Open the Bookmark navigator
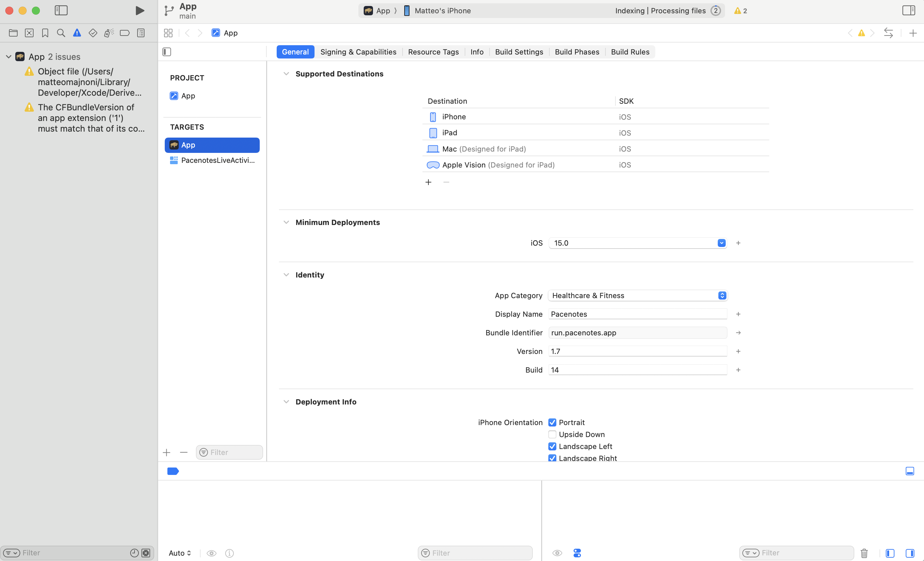924x561 pixels. point(45,33)
